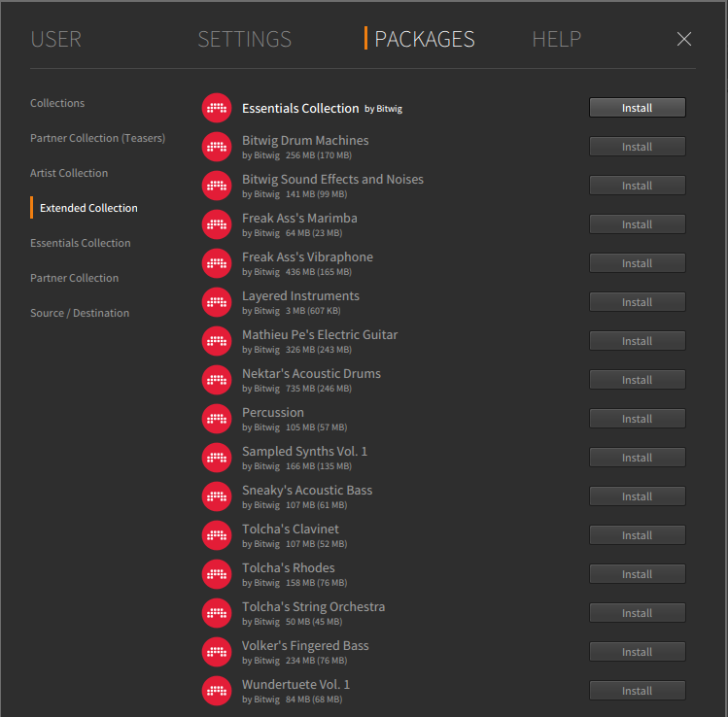Click the Freak Ass's Vibraphone package icon
The height and width of the screenshot is (717, 728).
tap(217, 263)
